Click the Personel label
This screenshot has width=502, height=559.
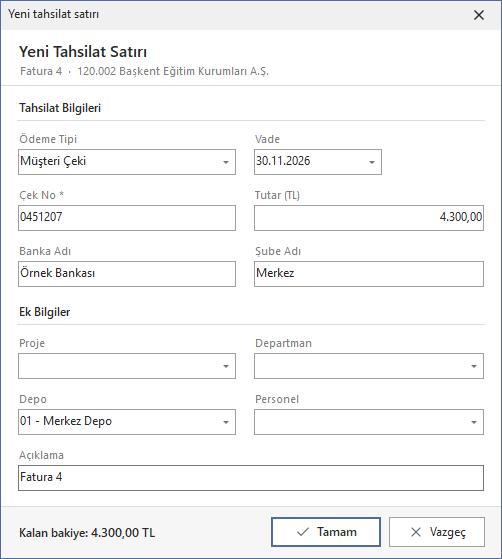[277, 399]
